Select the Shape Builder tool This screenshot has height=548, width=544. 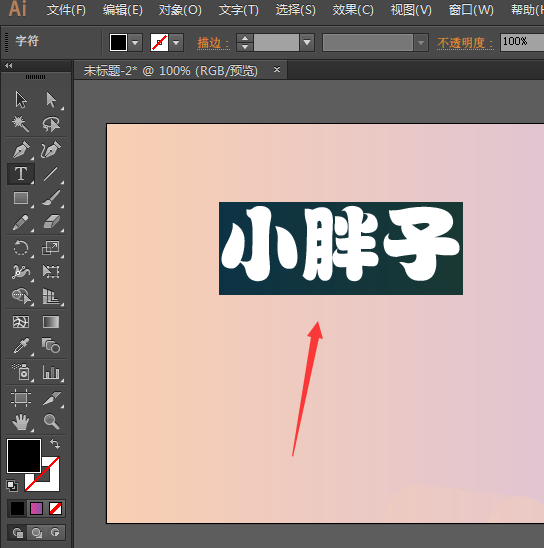(x=21, y=296)
